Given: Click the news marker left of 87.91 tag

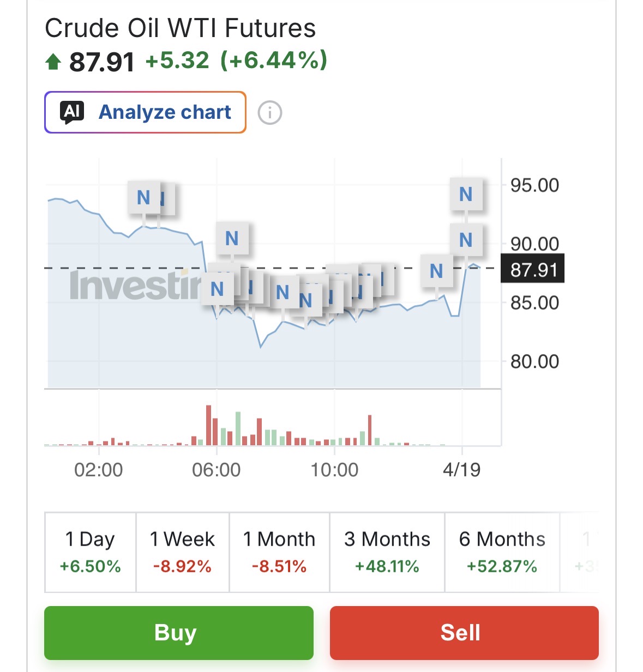Looking at the screenshot, I should [x=436, y=271].
